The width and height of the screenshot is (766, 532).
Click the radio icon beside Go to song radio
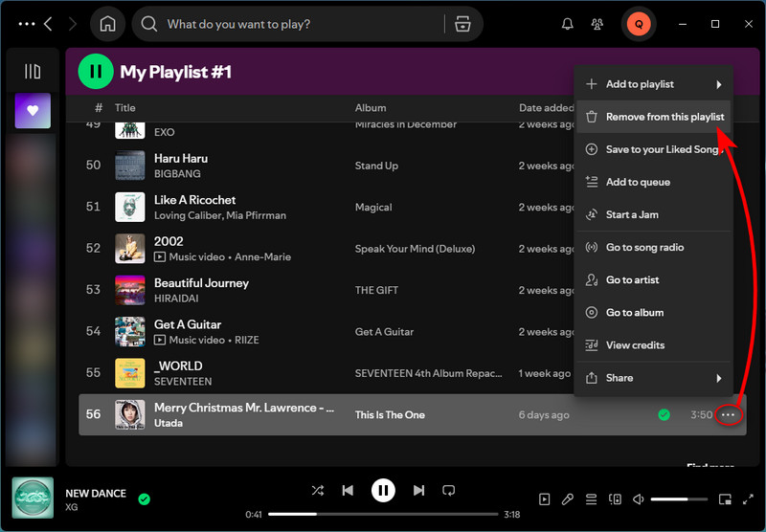pos(592,248)
